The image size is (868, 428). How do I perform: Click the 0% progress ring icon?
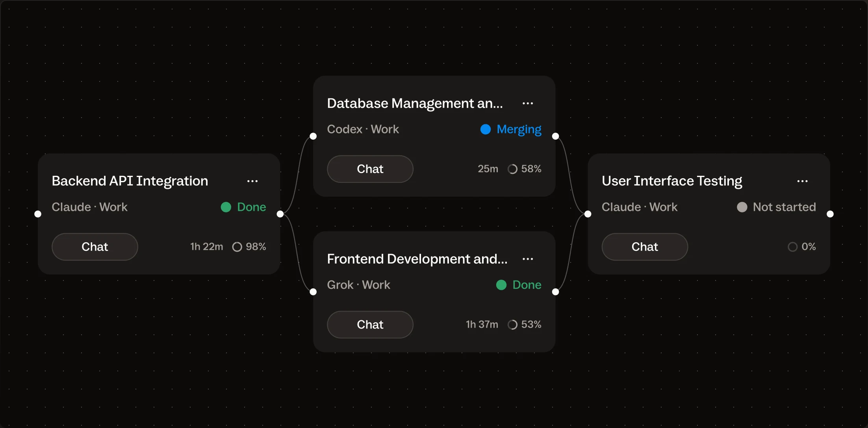point(792,247)
